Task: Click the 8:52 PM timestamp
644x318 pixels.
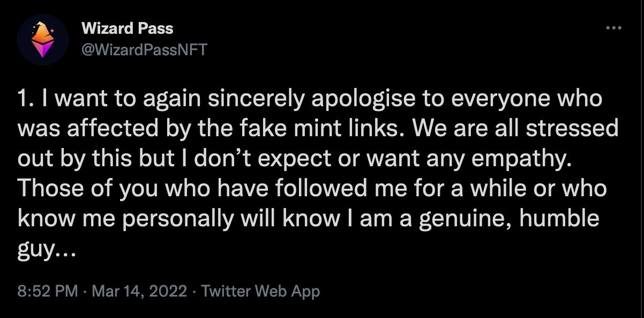Action: (48, 291)
